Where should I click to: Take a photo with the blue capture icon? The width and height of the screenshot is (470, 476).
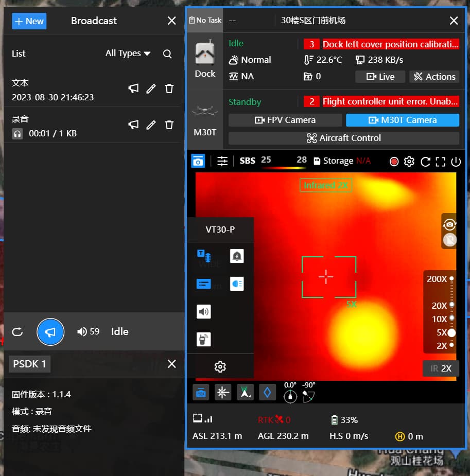pos(198,161)
